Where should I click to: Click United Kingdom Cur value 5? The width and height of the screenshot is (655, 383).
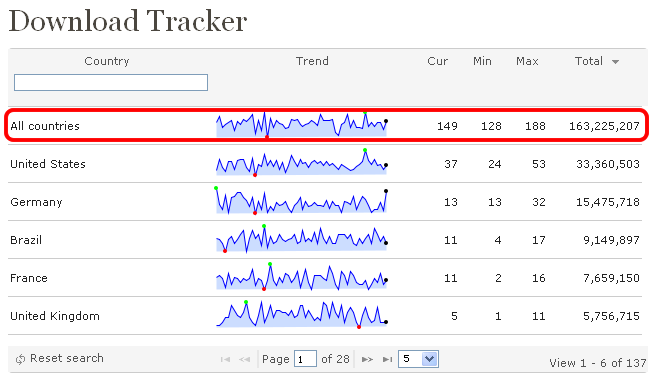click(454, 316)
